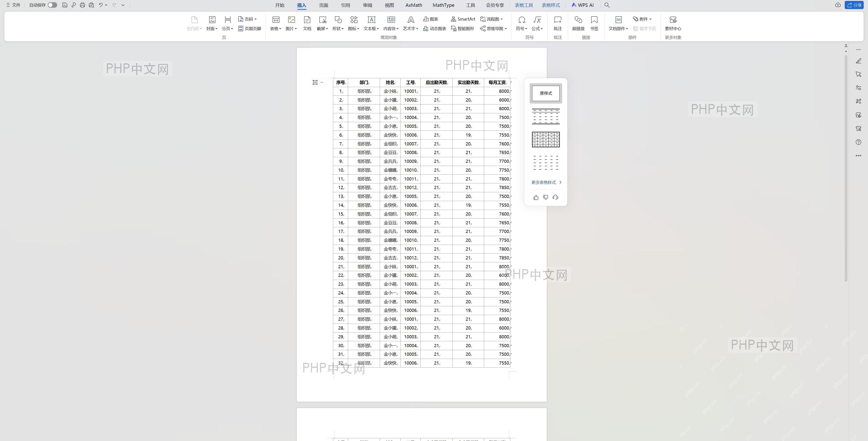868x441 pixels.
Task: Go to the 审阅 review tab
Action: [367, 5]
